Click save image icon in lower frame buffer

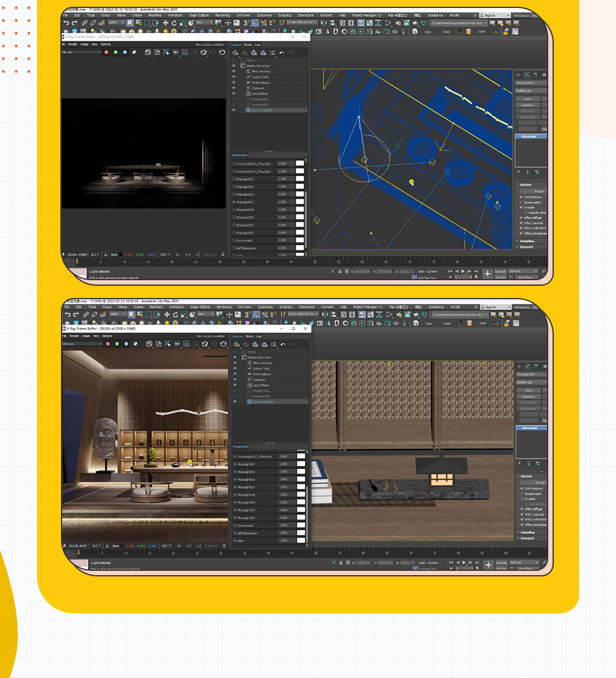pos(149,344)
